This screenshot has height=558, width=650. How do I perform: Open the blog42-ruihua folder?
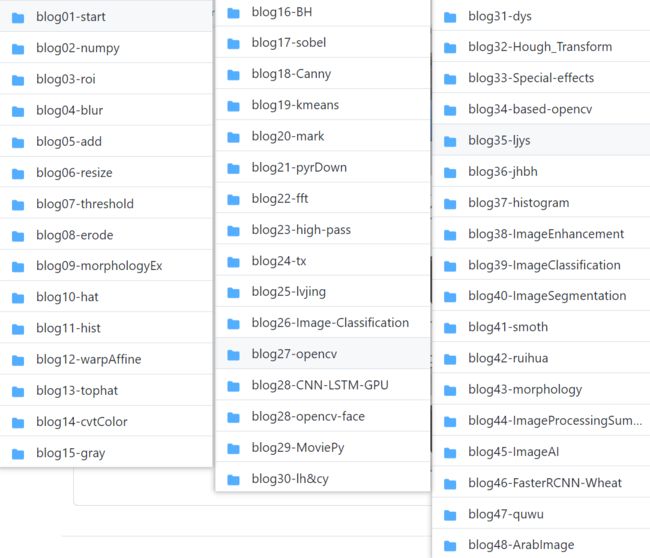(x=541, y=358)
